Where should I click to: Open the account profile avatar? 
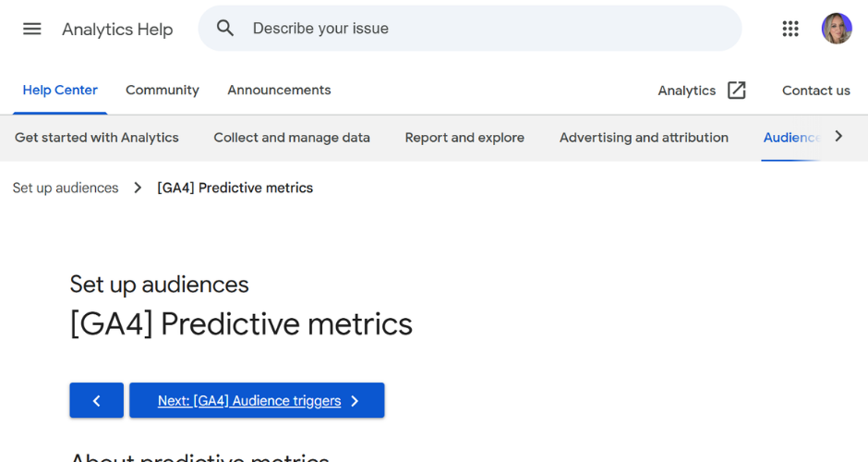click(837, 29)
